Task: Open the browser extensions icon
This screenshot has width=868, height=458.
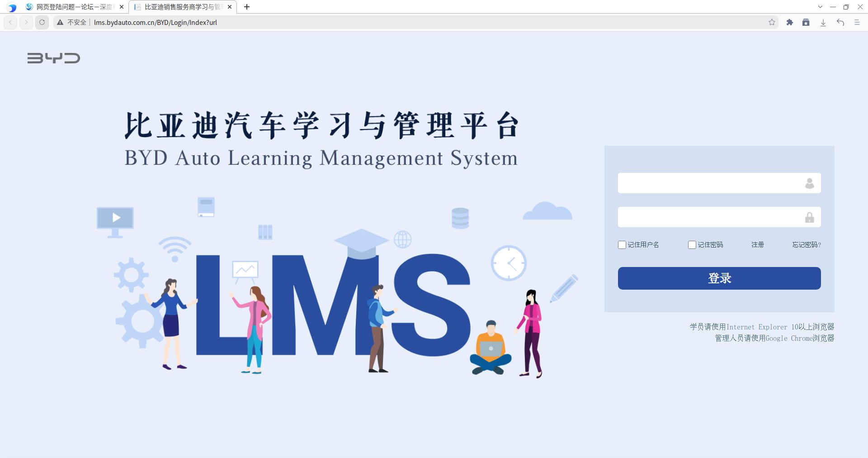Action: [790, 22]
